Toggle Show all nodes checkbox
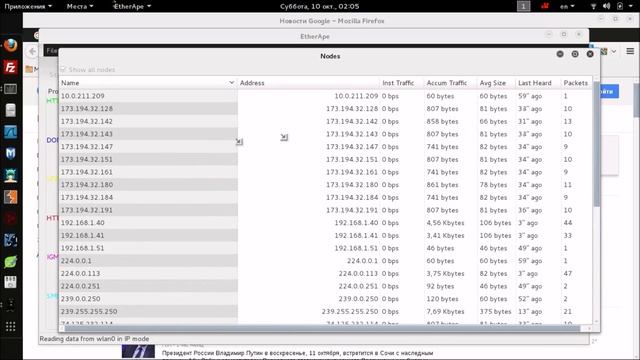640x360 pixels. 63,69
